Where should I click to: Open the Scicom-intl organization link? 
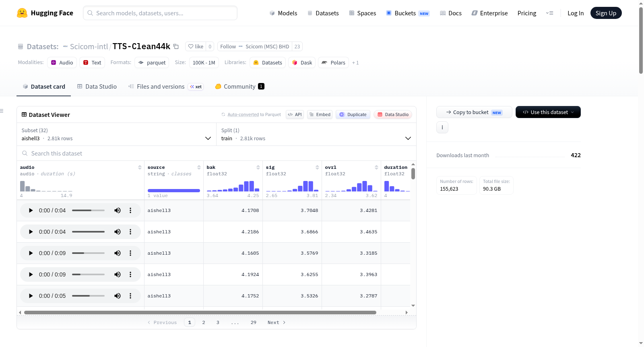pyautogui.click(x=89, y=46)
